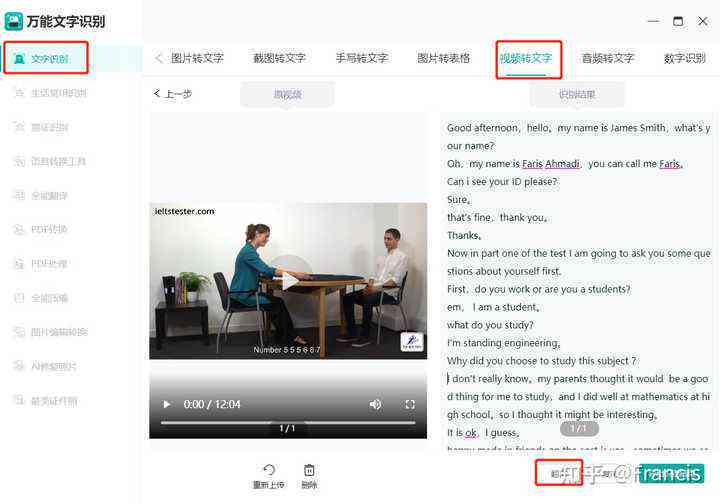Click the line 'what do you study?'
The width and height of the screenshot is (720, 503).
[x=490, y=325]
